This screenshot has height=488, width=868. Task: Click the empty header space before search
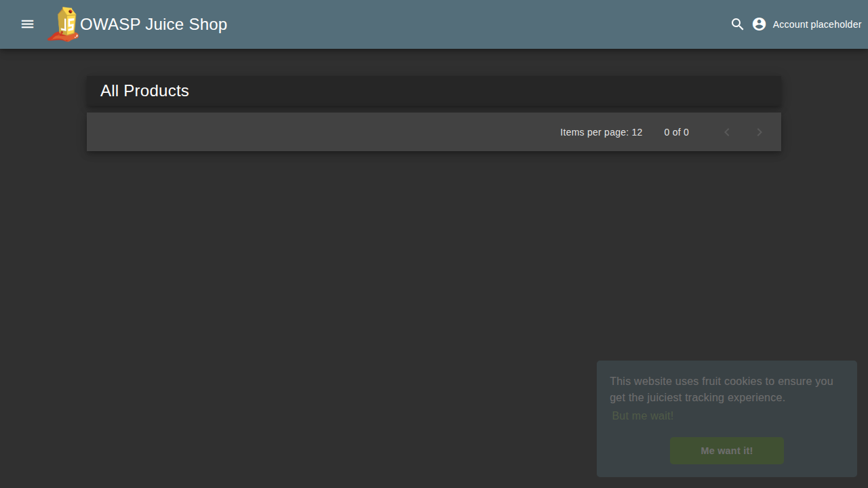475,24
